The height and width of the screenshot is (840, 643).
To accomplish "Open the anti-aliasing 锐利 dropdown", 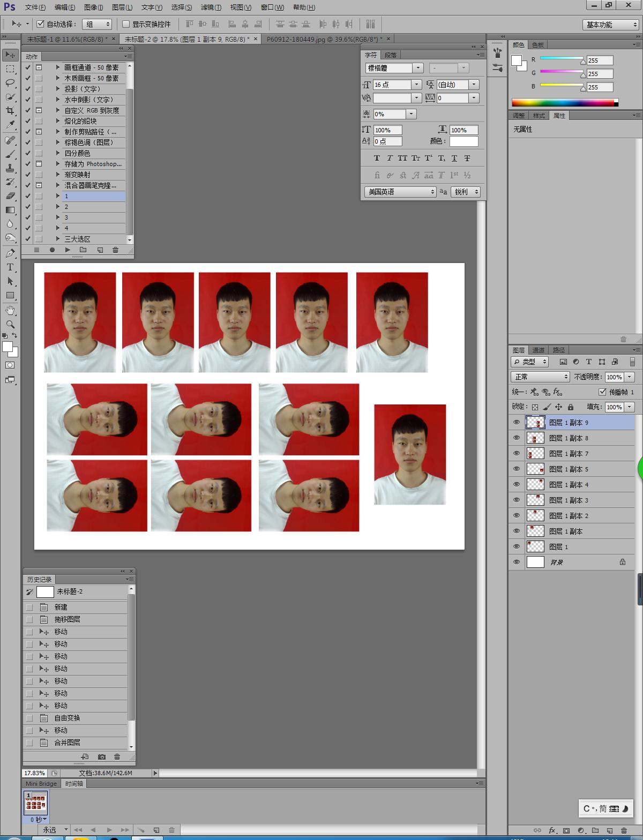I will [x=466, y=192].
